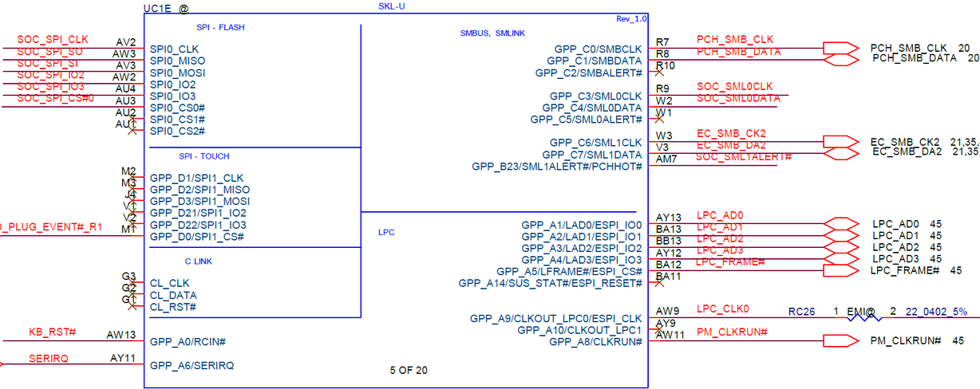Click pin number R7

pos(662,41)
